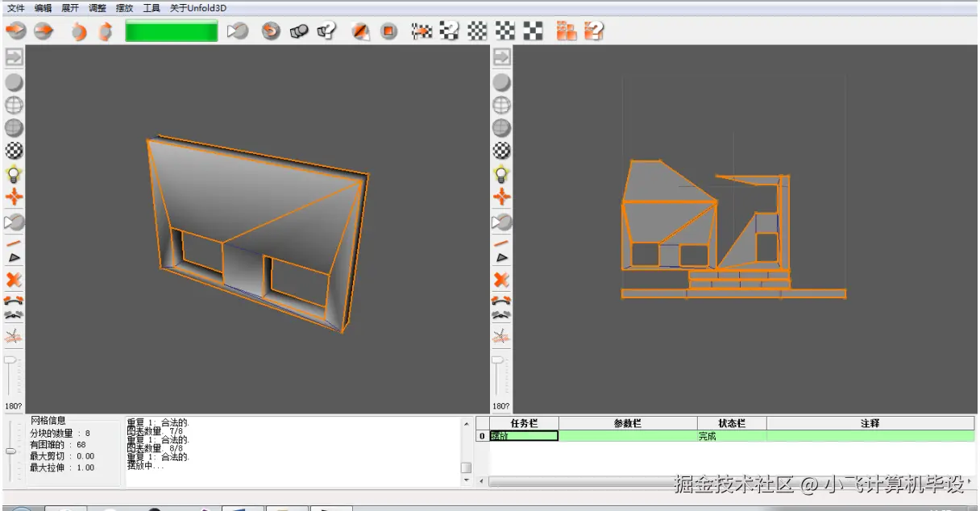Click the double-cube icon in top toolbar
Screen dimensions: 980x511
coord(300,31)
